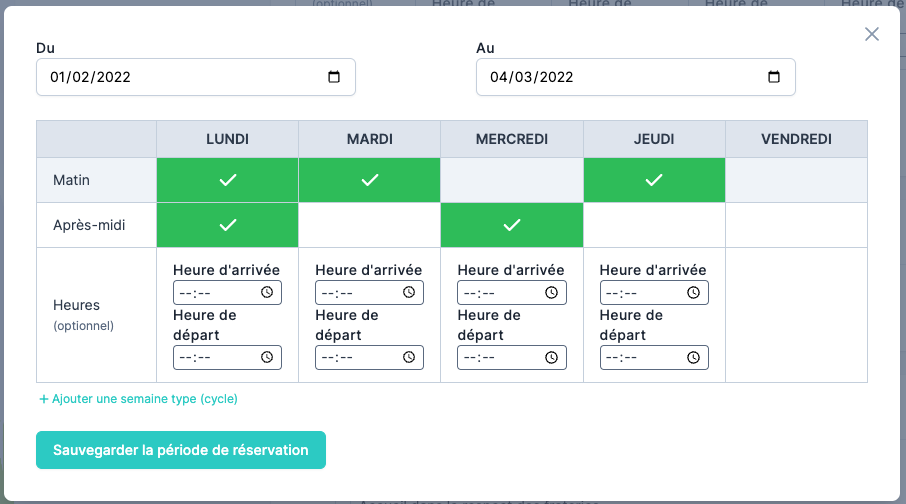Click clock icon for Jeudi departure time

point(693,358)
